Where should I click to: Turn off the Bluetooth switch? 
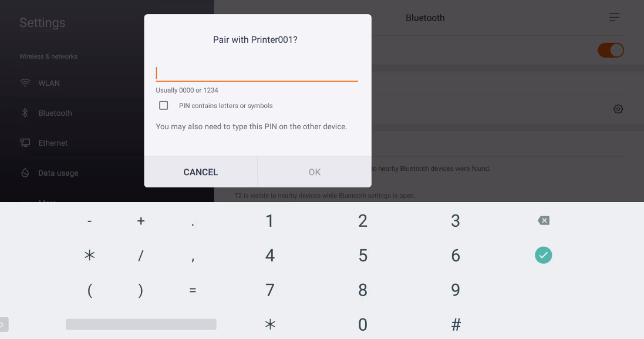(611, 50)
